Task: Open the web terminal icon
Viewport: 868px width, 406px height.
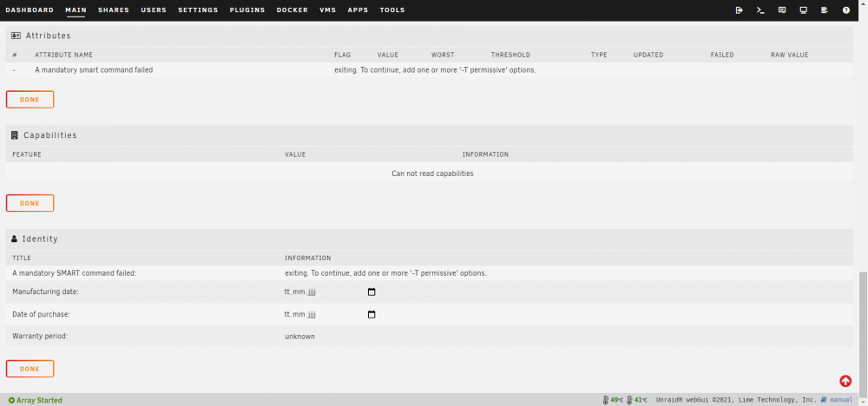Action: [x=760, y=10]
